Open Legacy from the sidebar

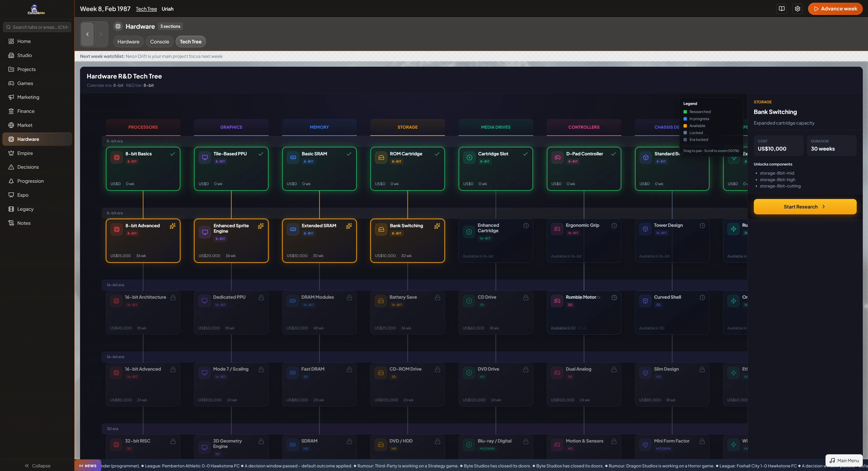[x=37, y=209]
